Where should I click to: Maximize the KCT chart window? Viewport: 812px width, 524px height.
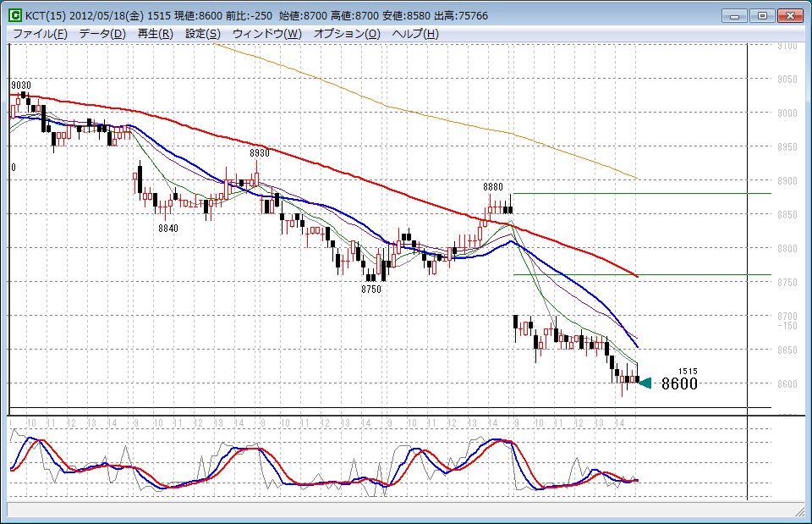coord(762,15)
